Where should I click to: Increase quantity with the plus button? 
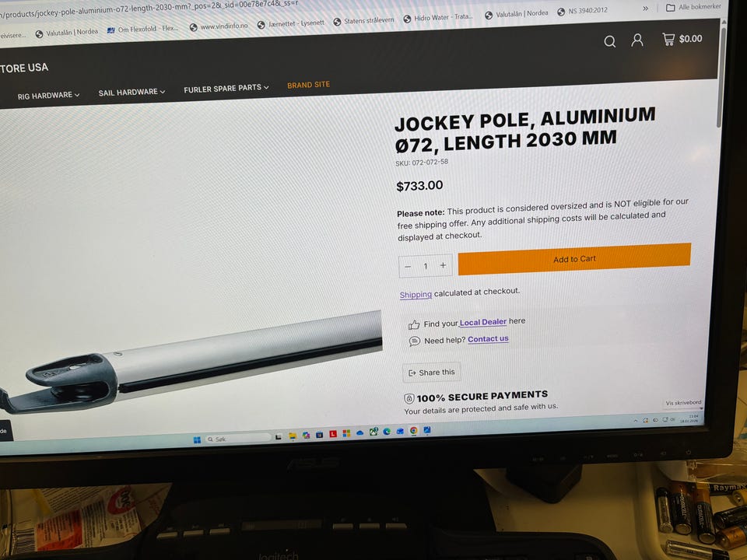[x=443, y=265]
